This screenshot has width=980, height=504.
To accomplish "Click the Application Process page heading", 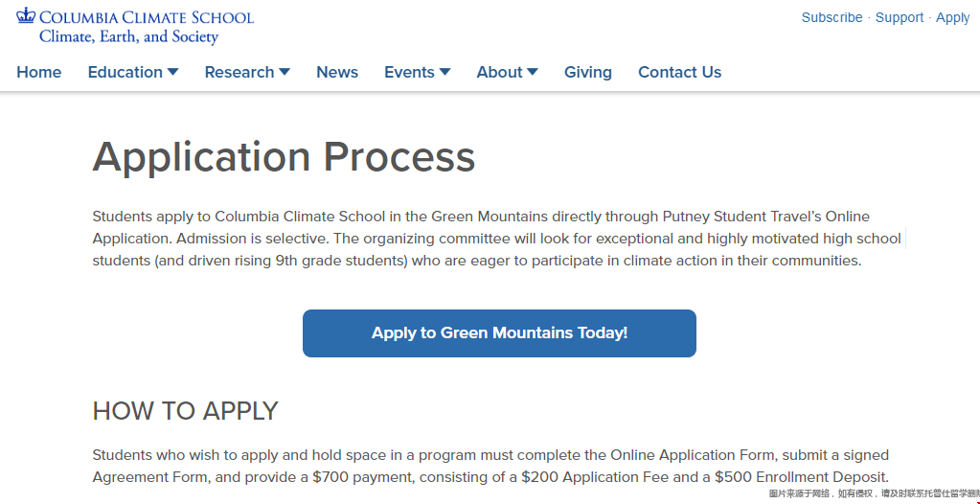I will [284, 157].
